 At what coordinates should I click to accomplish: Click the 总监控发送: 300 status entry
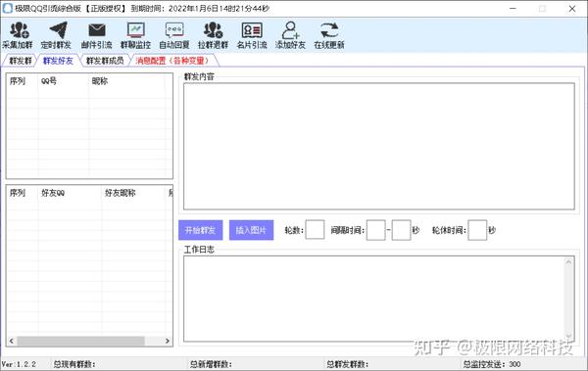[492, 364]
